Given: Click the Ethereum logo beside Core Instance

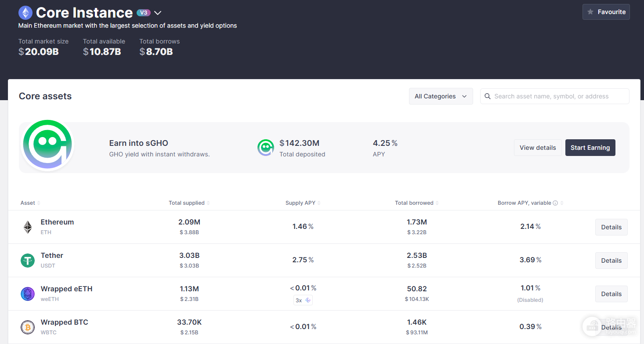Looking at the screenshot, I should point(25,13).
